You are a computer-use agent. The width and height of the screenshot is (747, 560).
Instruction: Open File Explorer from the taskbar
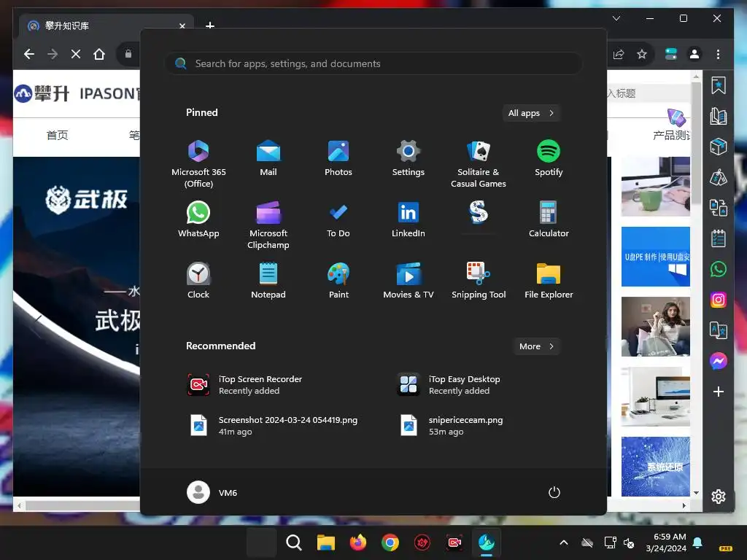[x=326, y=542]
